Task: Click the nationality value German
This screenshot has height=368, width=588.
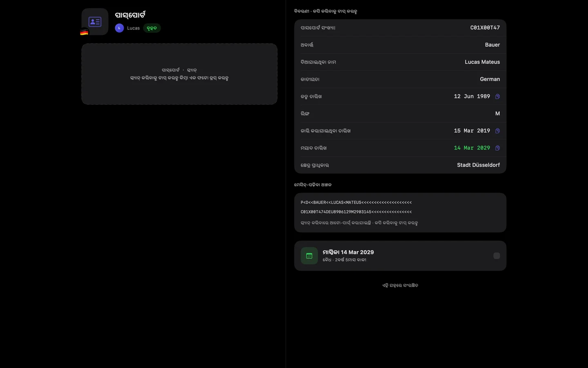Action: [x=490, y=79]
